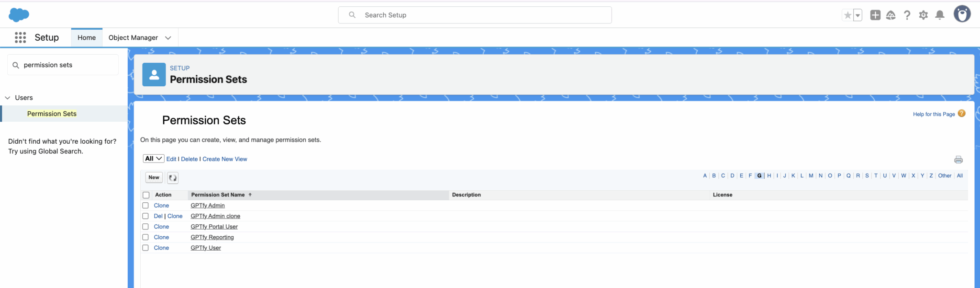Open the Global Actions plus icon
Image resolution: width=980 pixels, height=288 pixels.
click(875, 15)
